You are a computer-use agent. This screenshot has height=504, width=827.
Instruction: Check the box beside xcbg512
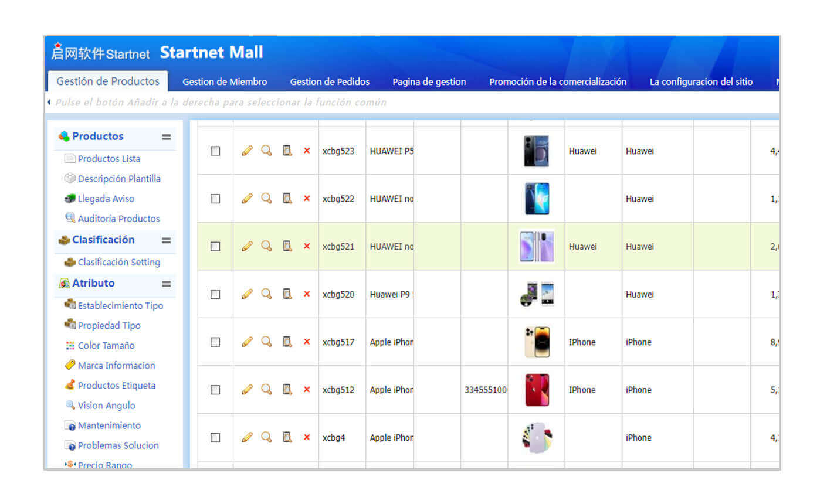[215, 390]
